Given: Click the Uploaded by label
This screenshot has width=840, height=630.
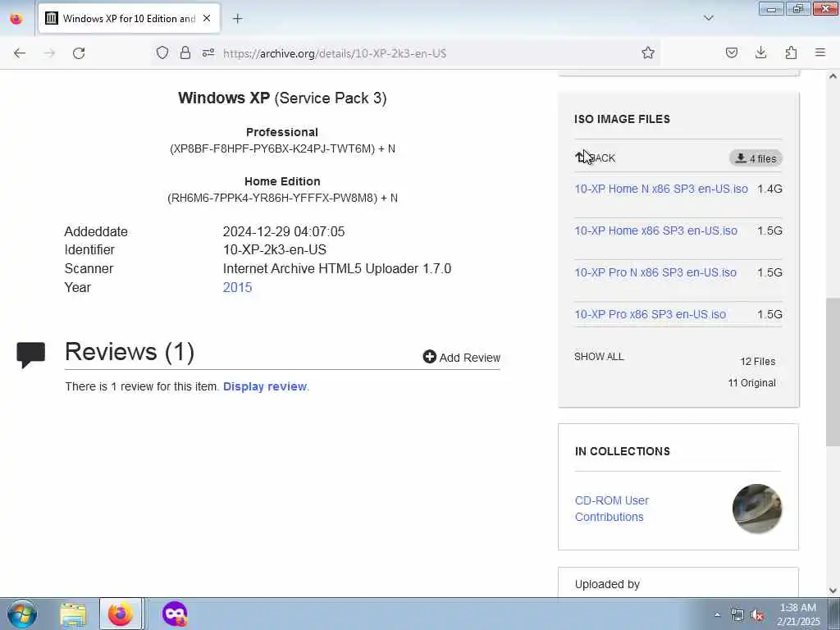Looking at the screenshot, I should [x=607, y=584].
